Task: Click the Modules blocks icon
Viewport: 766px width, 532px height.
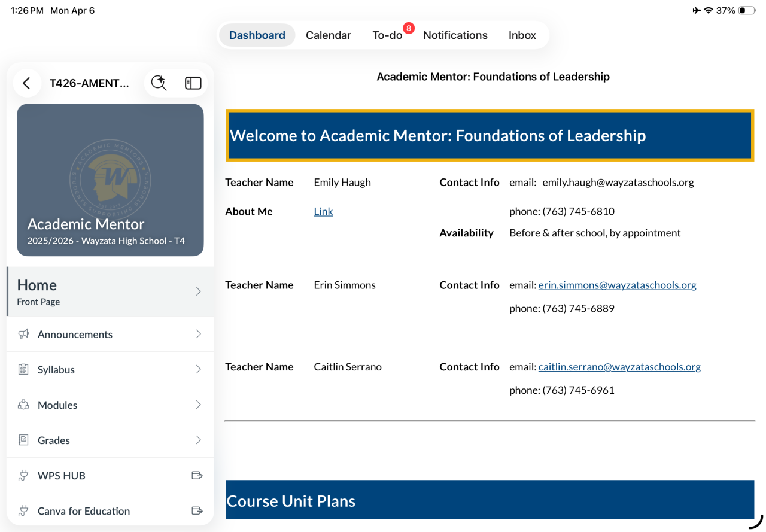Action: point(23,405)
